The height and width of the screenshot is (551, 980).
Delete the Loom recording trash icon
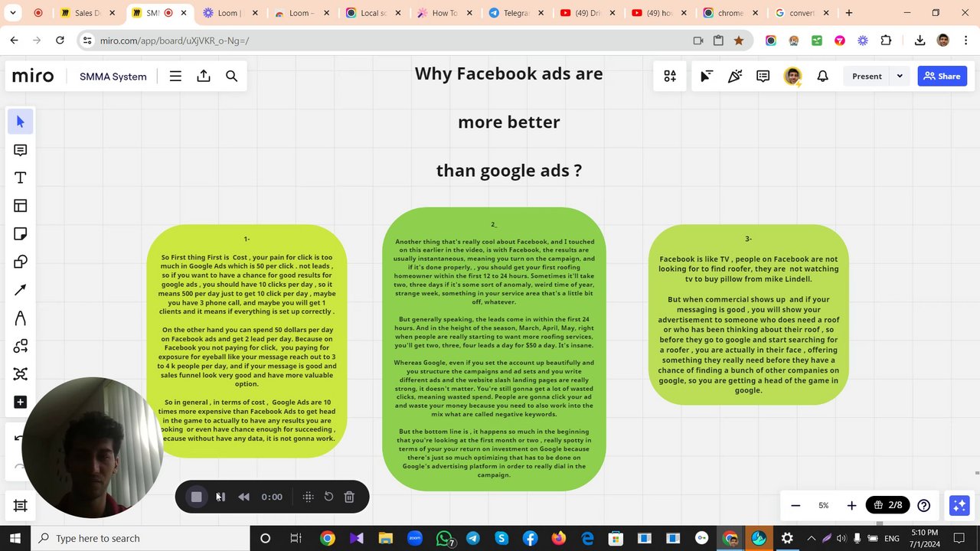tap(349, 497)
